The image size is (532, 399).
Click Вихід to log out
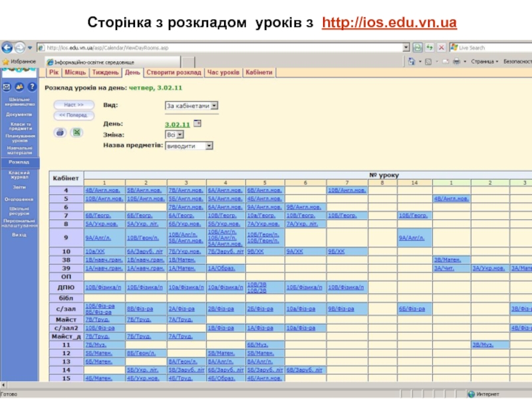pyautogui.click(x=19, y=235)
